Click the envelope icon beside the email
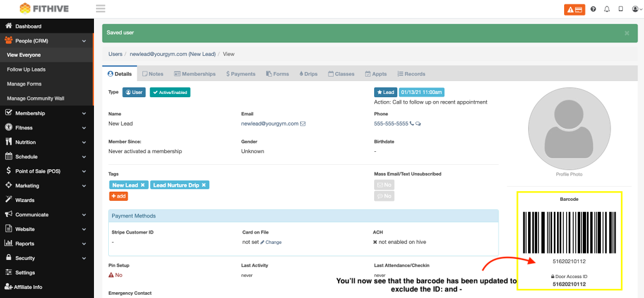 click(x=303, y=124)
